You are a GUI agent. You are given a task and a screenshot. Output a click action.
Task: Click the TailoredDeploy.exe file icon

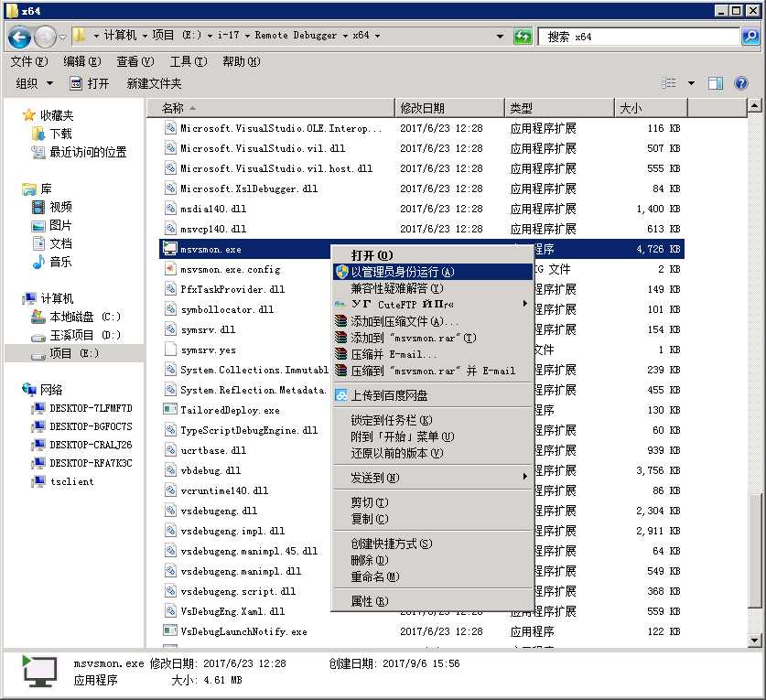point(170,409)
